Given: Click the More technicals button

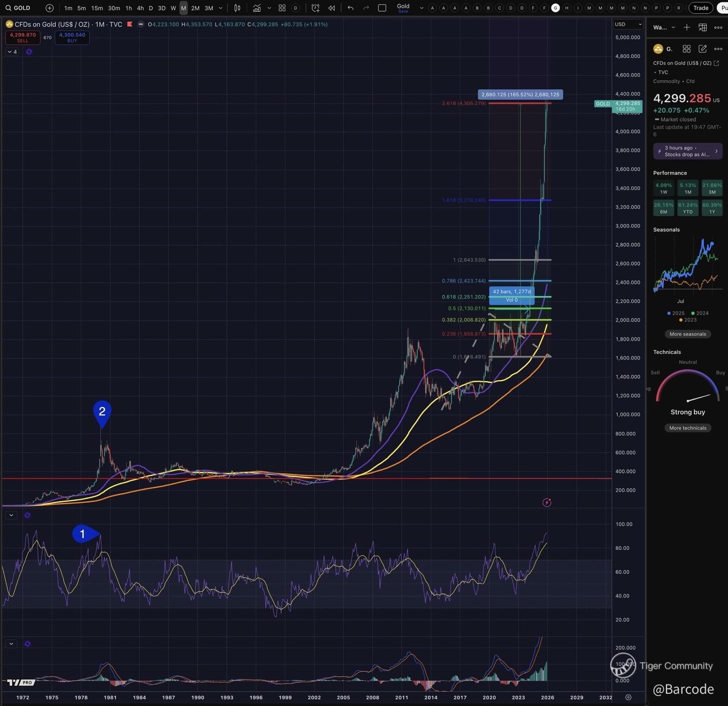Looking at the screenshot, I should 687,428.
